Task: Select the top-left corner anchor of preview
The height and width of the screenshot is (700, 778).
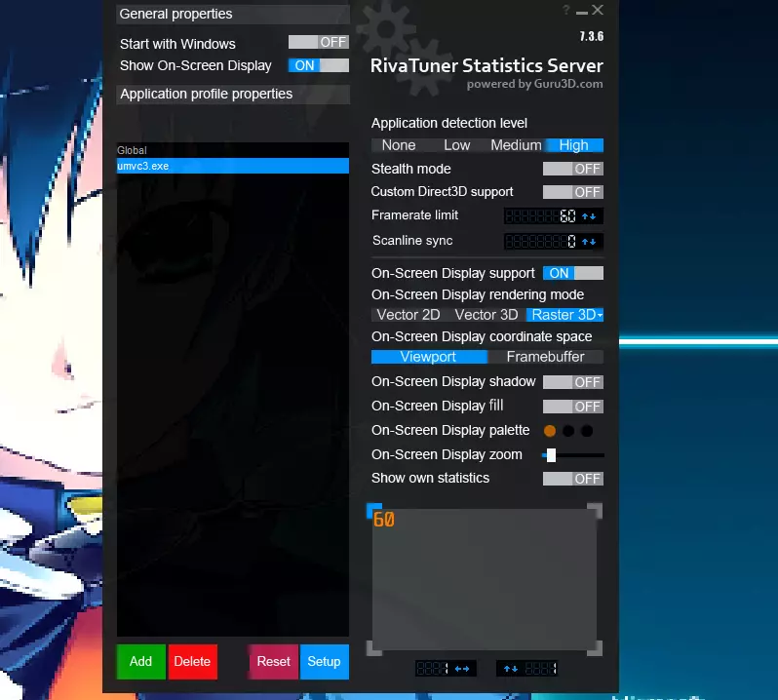Action: (x=373, y=511)
